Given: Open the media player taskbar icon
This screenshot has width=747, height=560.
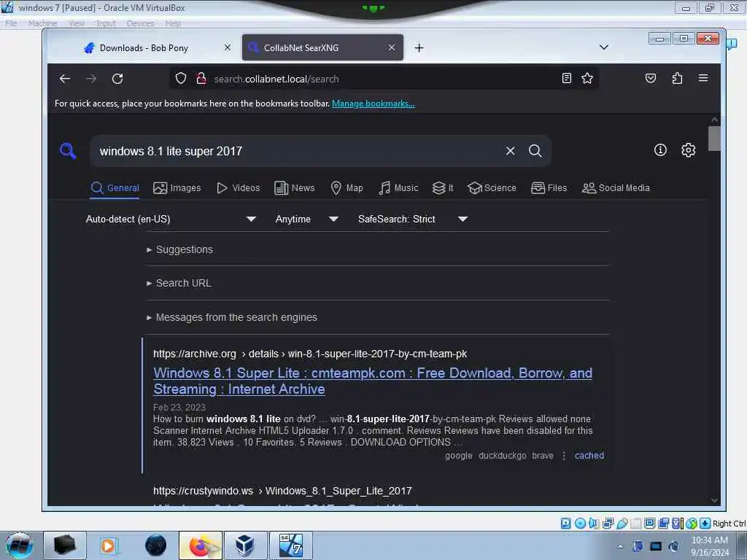Looking at the screenshot, I should 109,545.
